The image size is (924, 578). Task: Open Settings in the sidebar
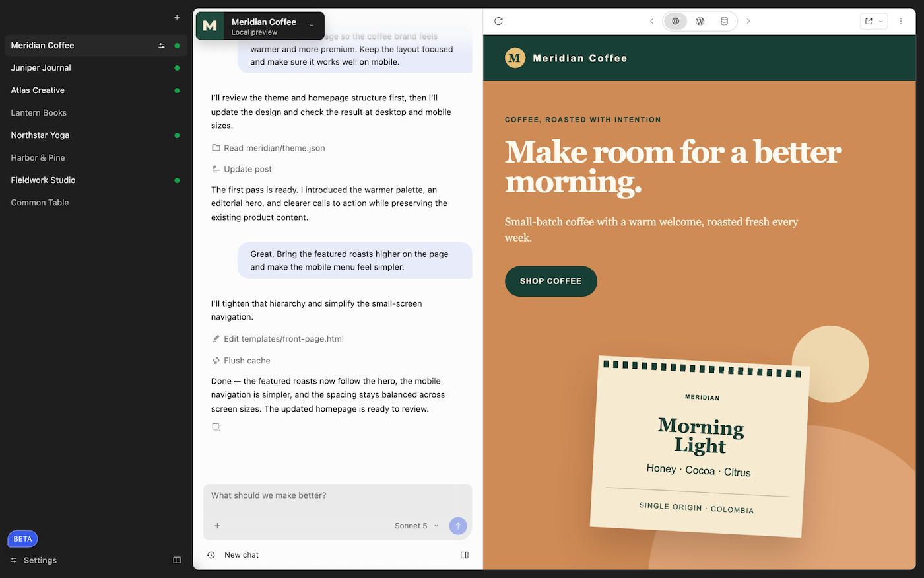pyautogui.click(x=34, y=560)
